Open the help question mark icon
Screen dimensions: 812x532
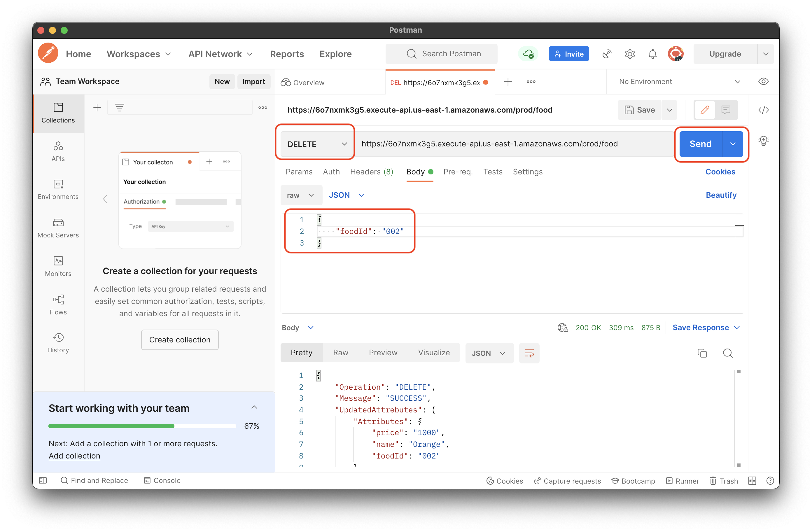[770, 480]
